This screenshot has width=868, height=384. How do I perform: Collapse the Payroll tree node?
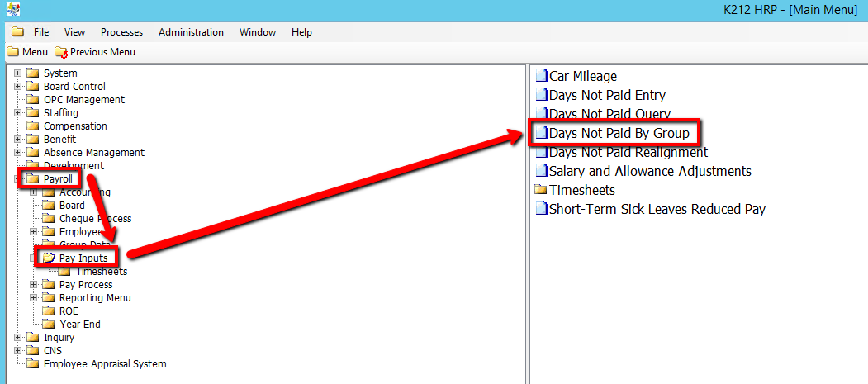pos(17,179)
